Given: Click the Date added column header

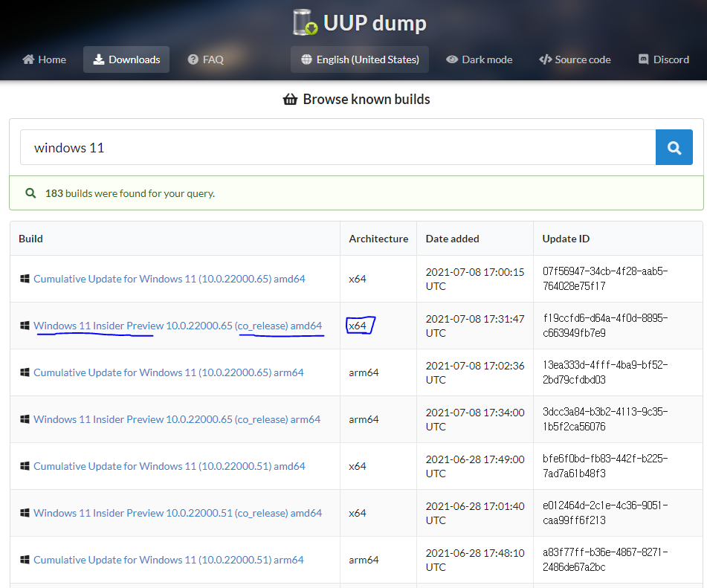Looking at the screenshot, I should pos(452,239).
